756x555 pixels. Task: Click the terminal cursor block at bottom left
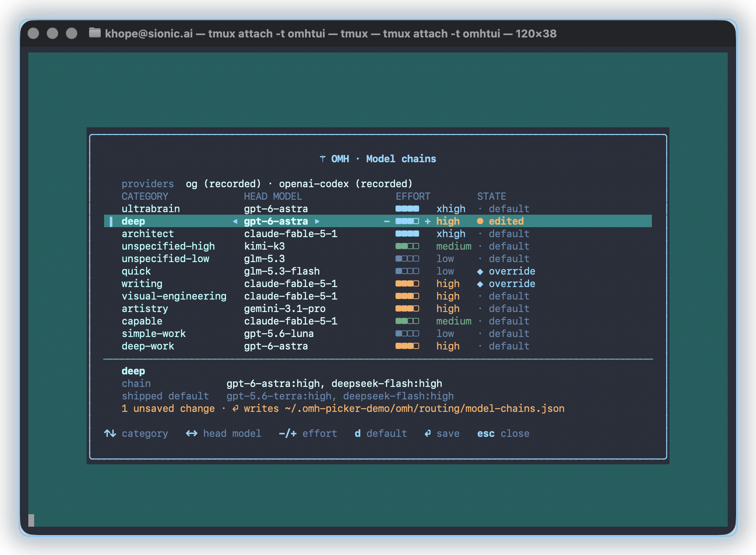click(31, 520)
